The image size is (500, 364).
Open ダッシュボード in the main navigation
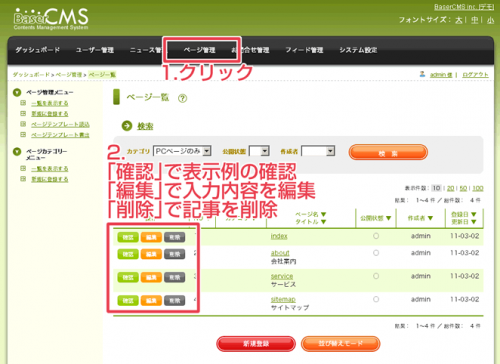point(37,50)
